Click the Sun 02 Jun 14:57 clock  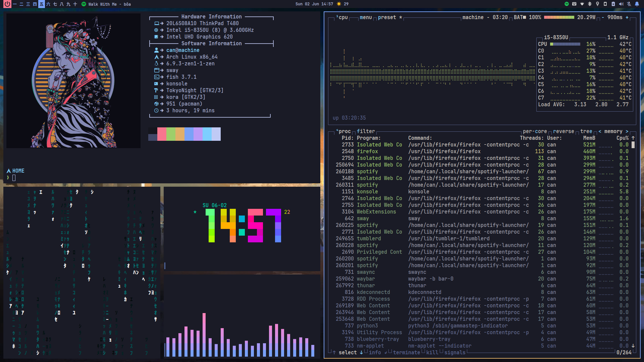click(x=314, y=4)
